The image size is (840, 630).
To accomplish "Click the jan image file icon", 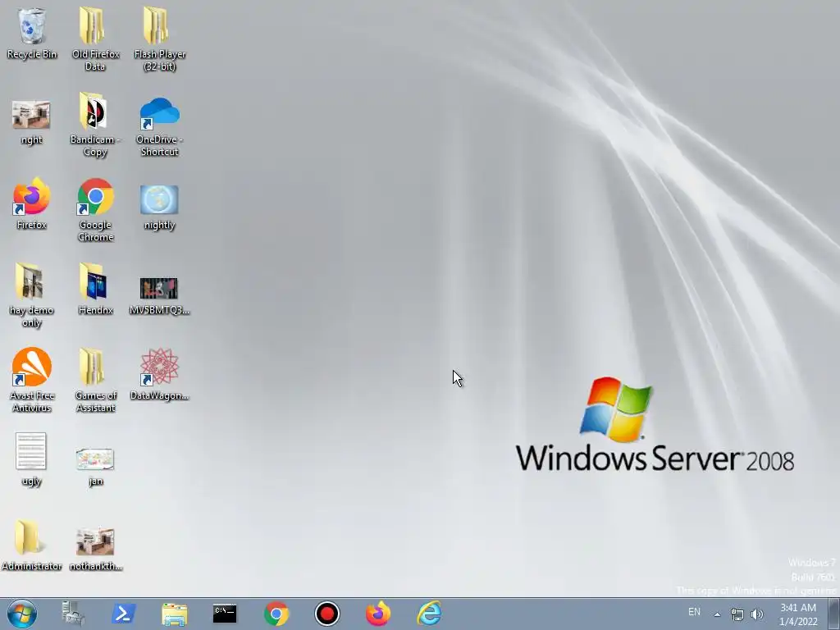I will coord(95,466).
